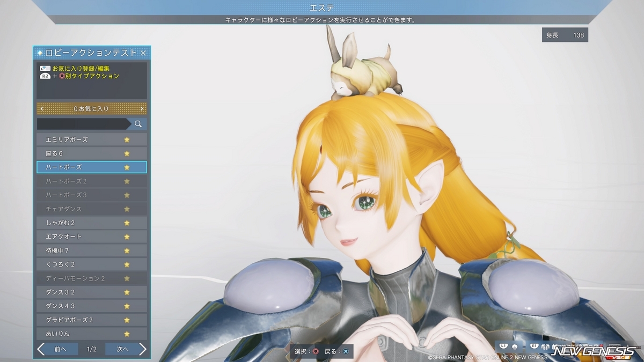Click the diamond icon in panel title

click(40, 53)
